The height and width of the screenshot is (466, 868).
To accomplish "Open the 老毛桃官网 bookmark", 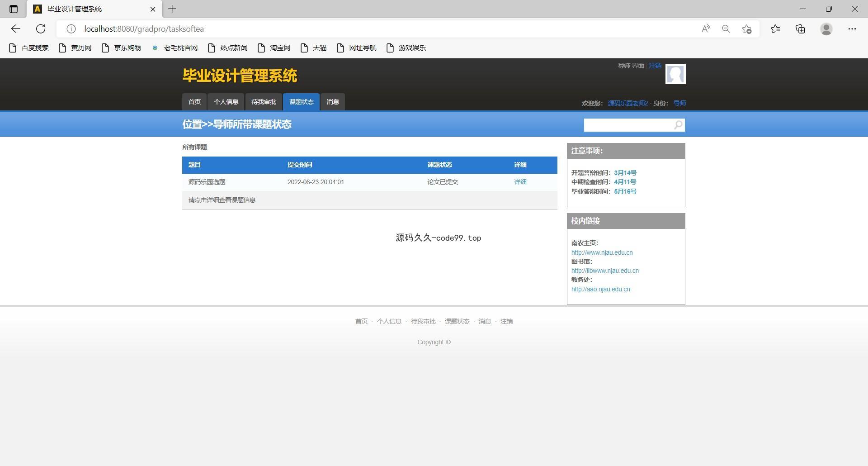I will 175,48.
